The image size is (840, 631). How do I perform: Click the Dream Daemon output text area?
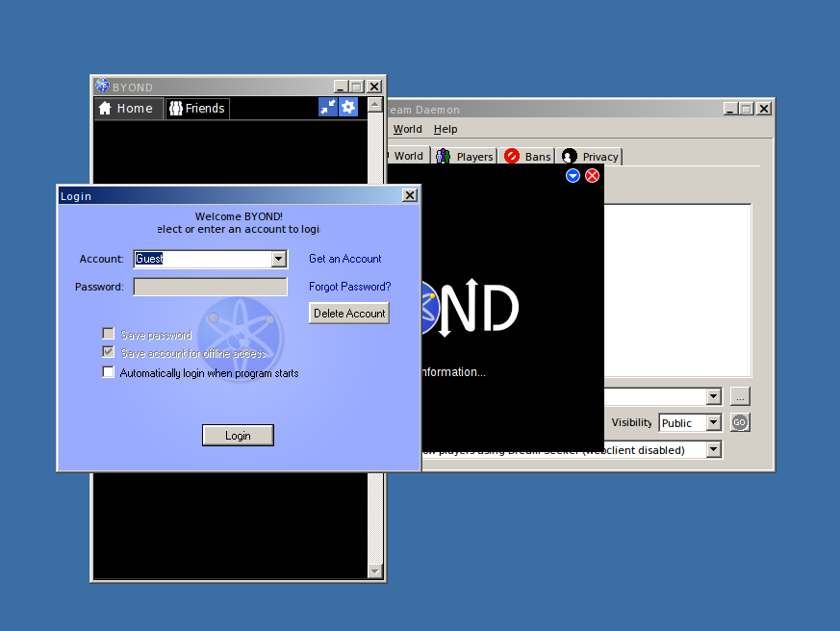[x=677, y=290]
